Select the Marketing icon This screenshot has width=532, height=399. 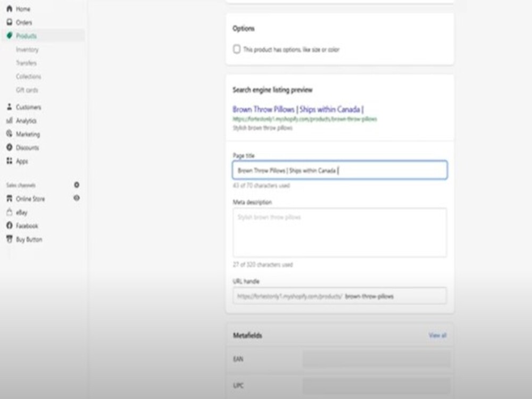pyautogui.click(x=9, y=134)
